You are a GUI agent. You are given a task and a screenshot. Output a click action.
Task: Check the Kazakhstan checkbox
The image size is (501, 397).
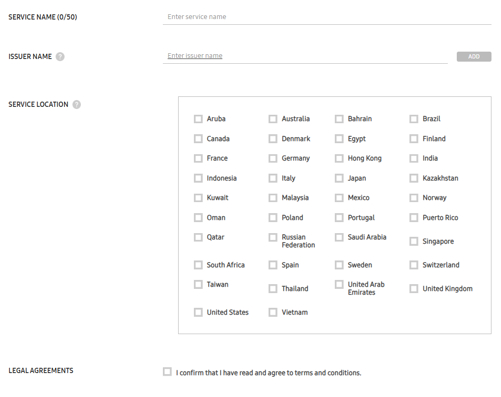coord(414,178)
